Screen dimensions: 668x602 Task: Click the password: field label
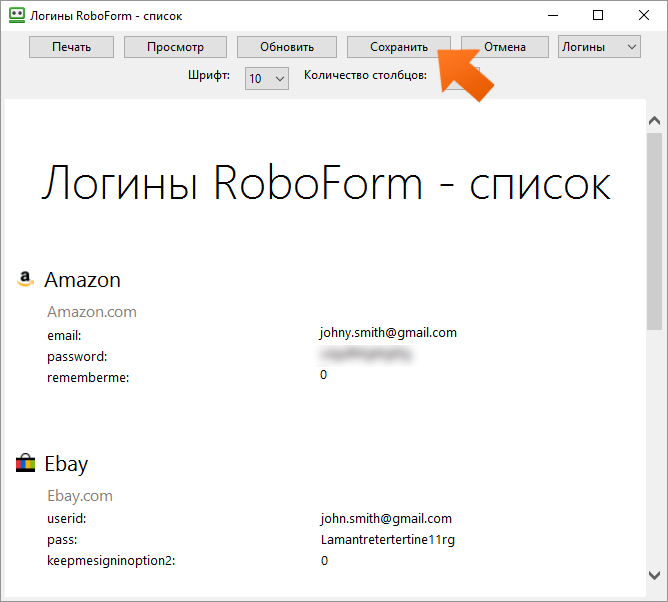click(77, 357)
